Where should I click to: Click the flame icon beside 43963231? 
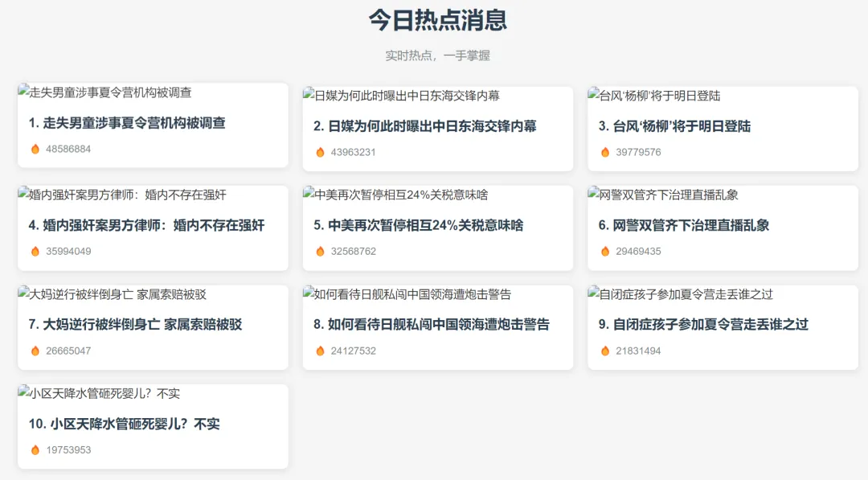click(320, 152)
